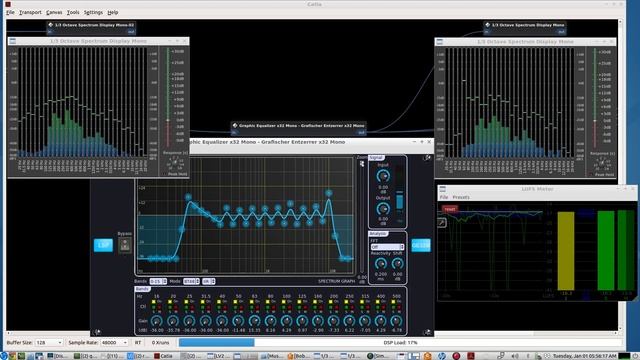This screenshot has height=360, width=640.
Task: Toggle Peak Hold in right spectrum display
Action: pyautogui.click(x=602, y=174)
